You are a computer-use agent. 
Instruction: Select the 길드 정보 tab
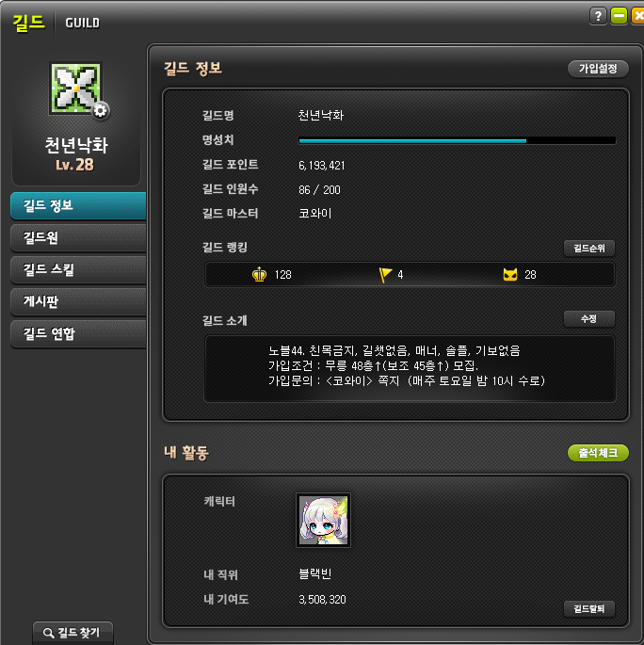click(78, 205)
